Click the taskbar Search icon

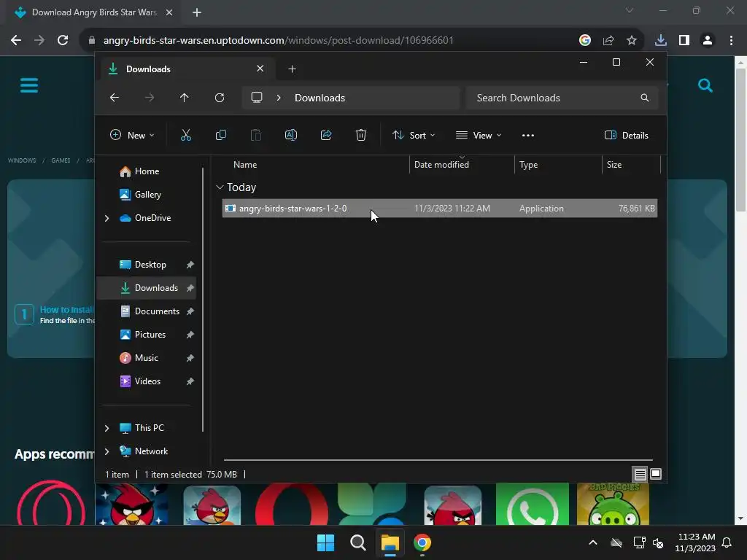[x=357, y=542]
